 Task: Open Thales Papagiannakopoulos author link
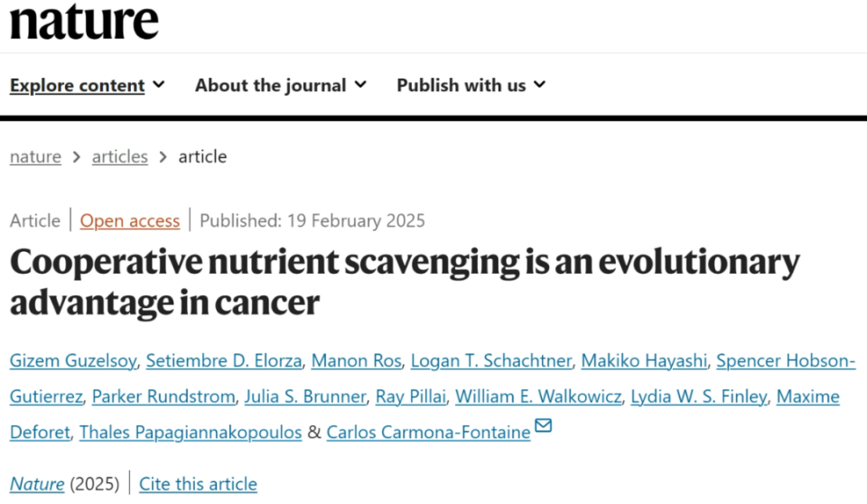pos(191,433)
